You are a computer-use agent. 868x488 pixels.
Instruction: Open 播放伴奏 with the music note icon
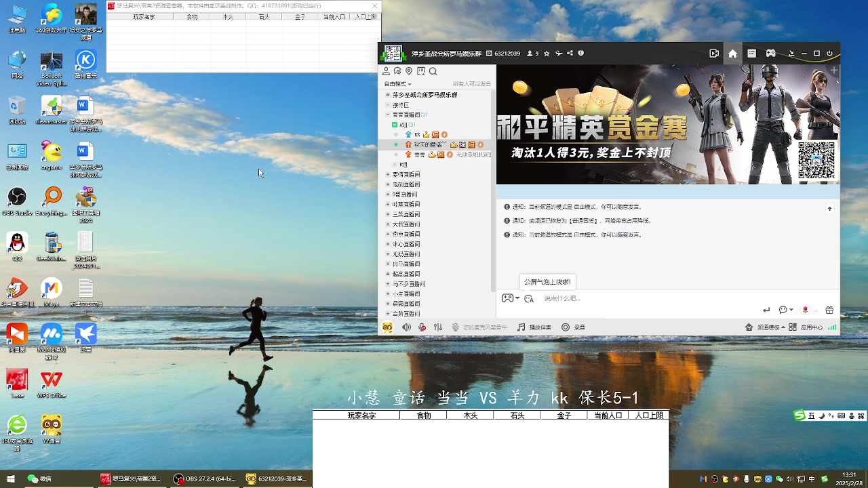tap(521, 327)
